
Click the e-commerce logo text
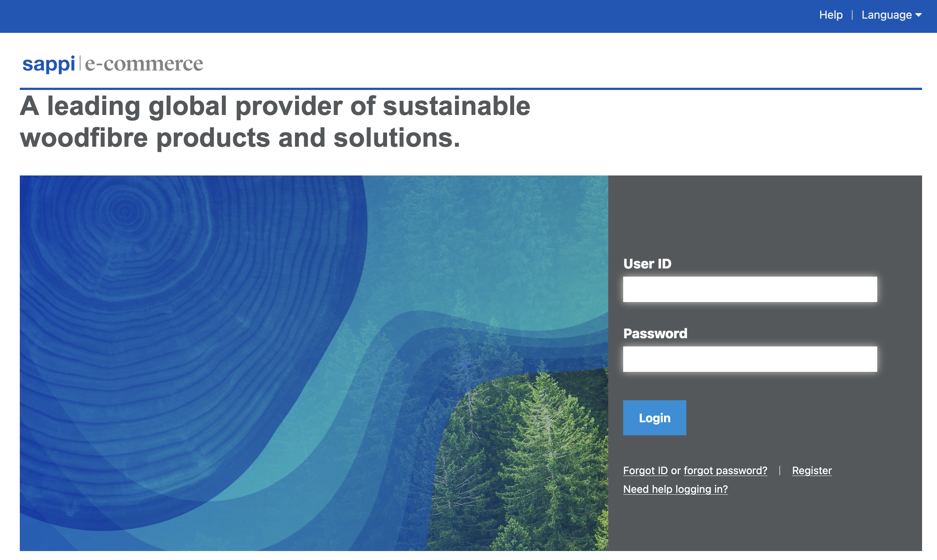(x=144, y=63)
